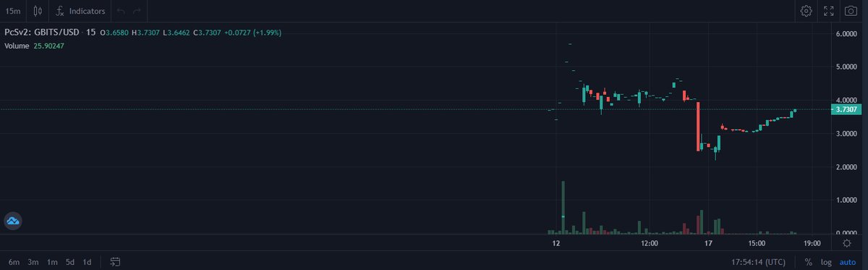Click the cloud logo badge on chart
Viewport: 868px width, 270px height.
12,221
